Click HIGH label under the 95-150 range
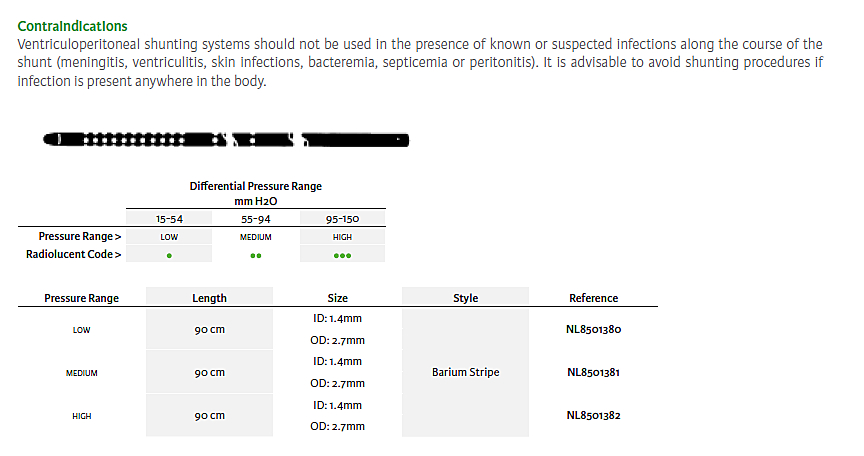 click(x=342, y=237)
